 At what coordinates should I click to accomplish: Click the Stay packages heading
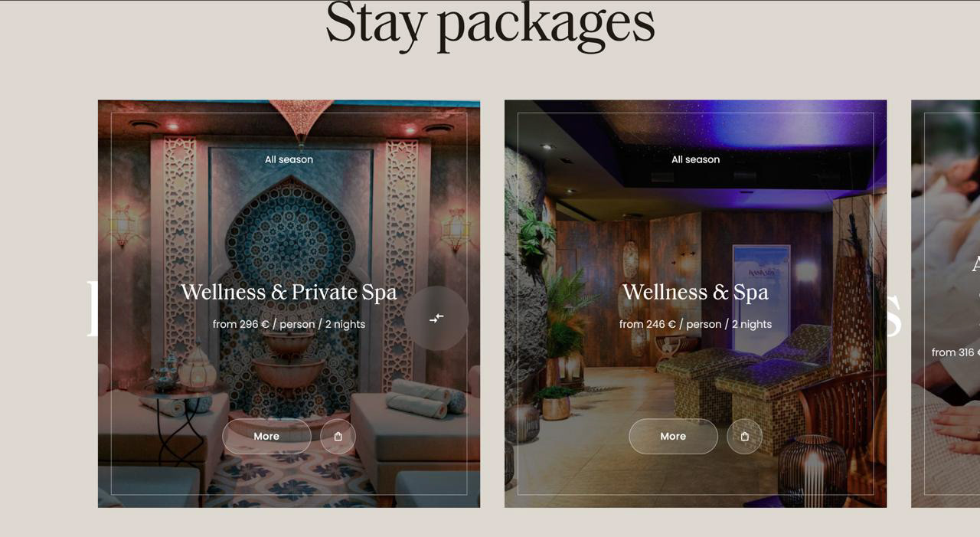(x=490, y=23)
